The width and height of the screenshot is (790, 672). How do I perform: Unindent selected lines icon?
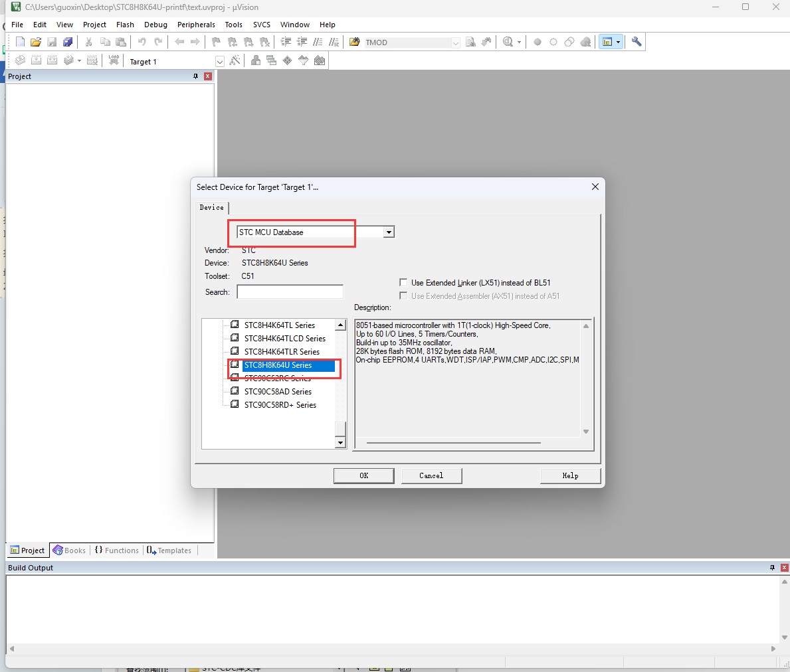point(302,42)
